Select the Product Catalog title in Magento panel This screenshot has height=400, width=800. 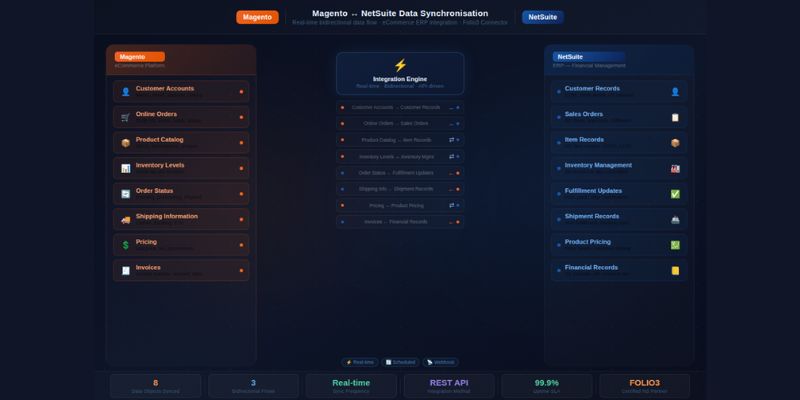[160, 139]
